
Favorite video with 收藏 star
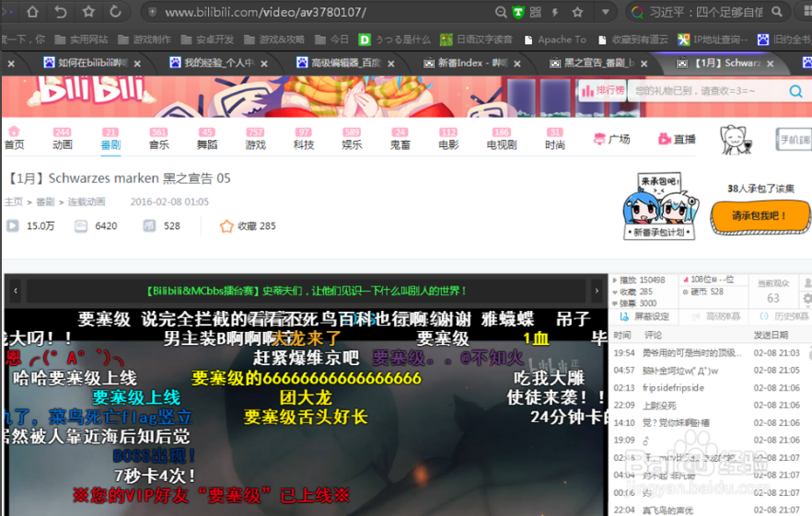[x=226, y=225]
